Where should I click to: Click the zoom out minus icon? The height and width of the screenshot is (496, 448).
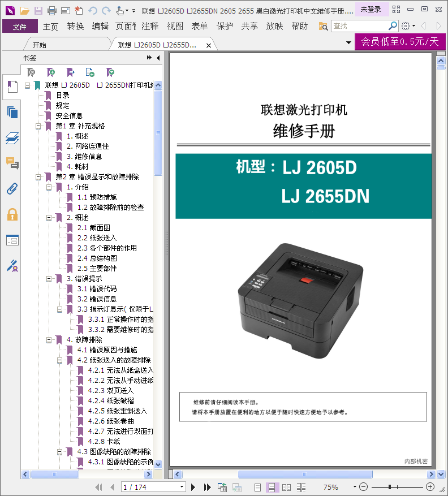(364, 487)
